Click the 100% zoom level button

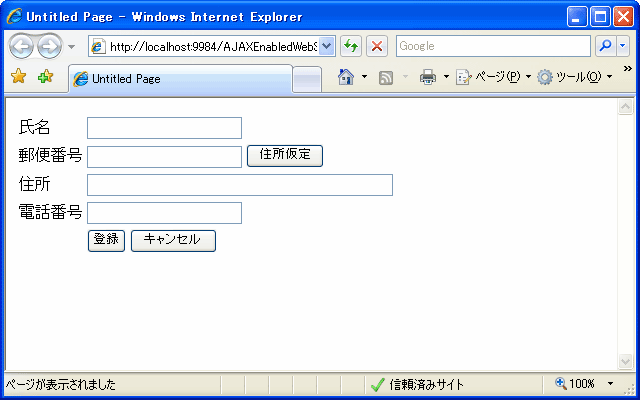(x=574, y=384)
